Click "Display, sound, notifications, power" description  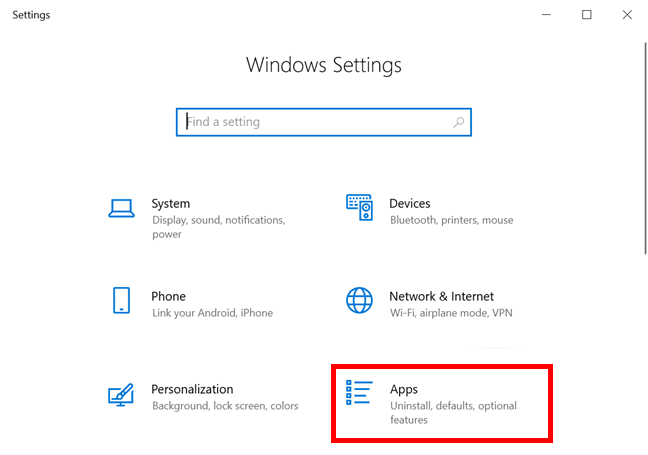[218, 227]
